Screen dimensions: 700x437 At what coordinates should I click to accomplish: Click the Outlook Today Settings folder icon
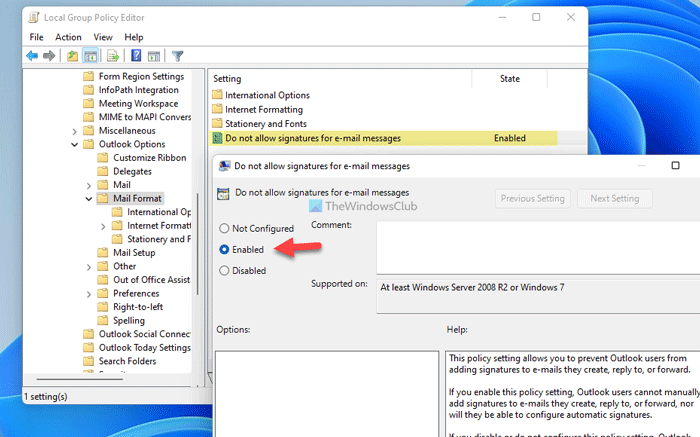point(89,348)
